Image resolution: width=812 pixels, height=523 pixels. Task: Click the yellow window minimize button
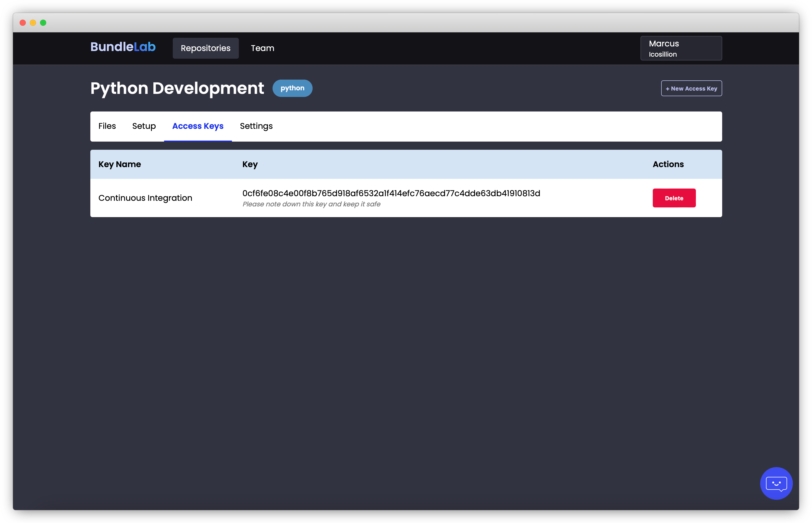click(x=33, y=23)
